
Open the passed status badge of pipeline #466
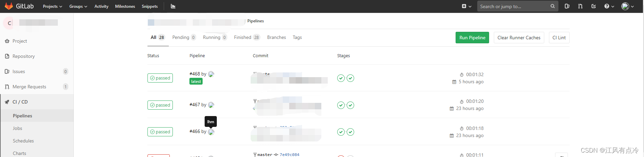click(x=160, y=132)
